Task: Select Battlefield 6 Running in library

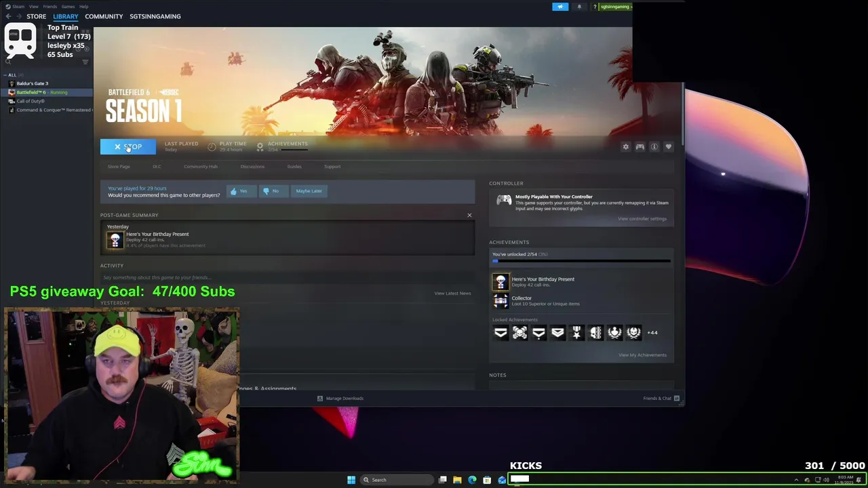Action: [46, 92]
